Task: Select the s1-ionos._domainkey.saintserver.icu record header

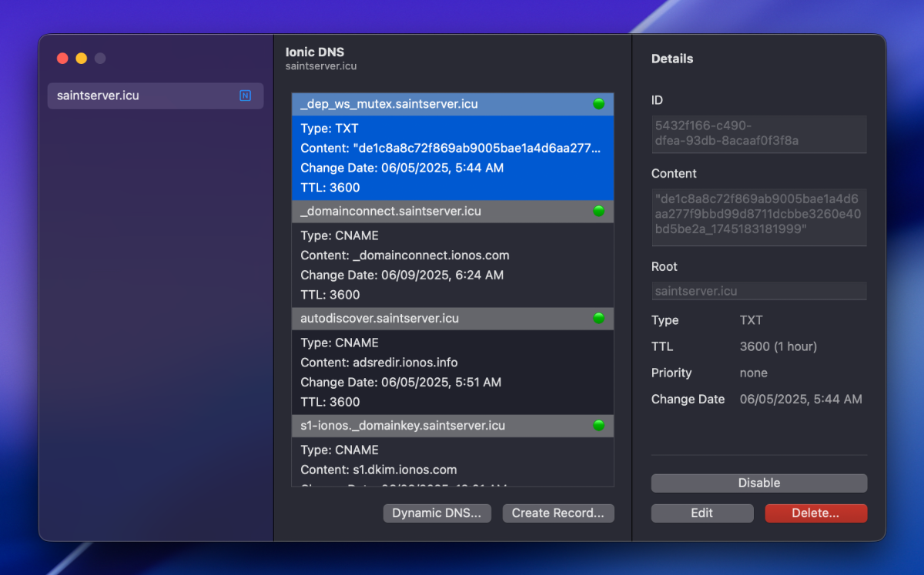Action: 453,425
